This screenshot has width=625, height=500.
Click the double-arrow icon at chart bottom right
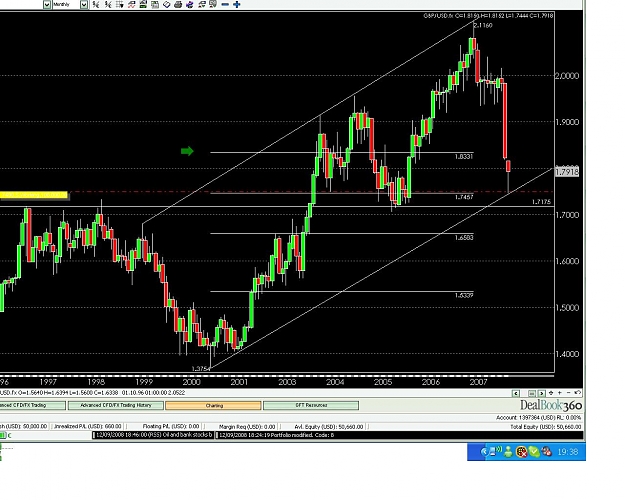point(577,393)
